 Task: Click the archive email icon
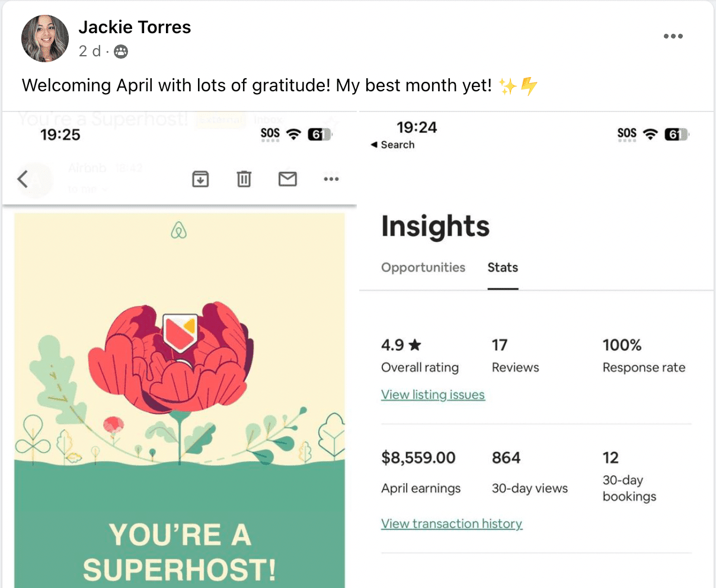[200, 178]
